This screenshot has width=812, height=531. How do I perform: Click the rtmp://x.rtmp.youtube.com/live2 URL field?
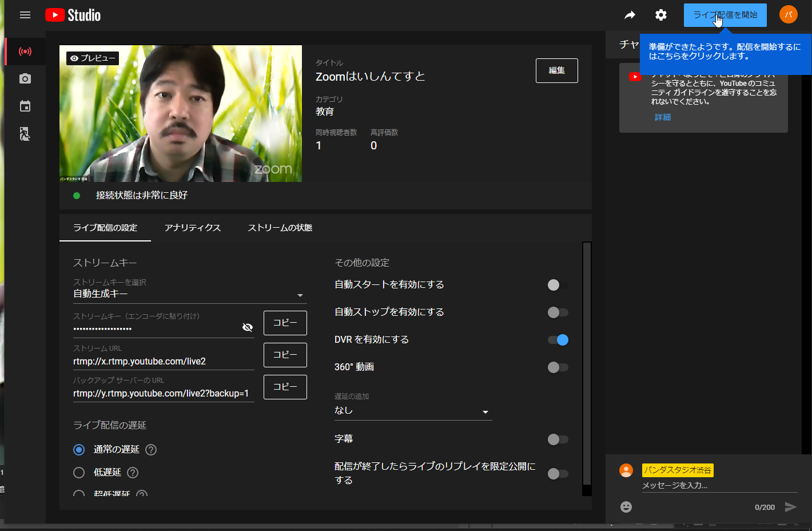pos(164,362)
